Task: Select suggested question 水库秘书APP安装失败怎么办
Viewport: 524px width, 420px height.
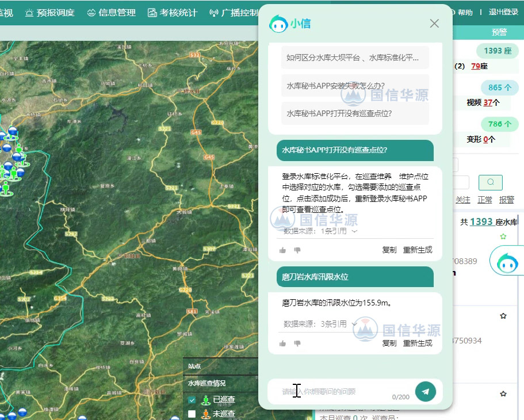Action: tap(355, 86)
